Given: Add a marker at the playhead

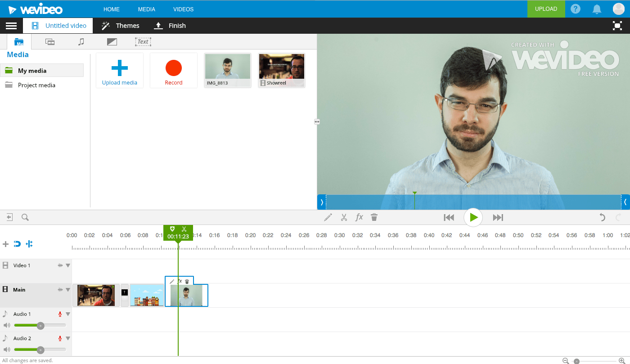Looking at the screenshot, I should (x=172, y=229).
